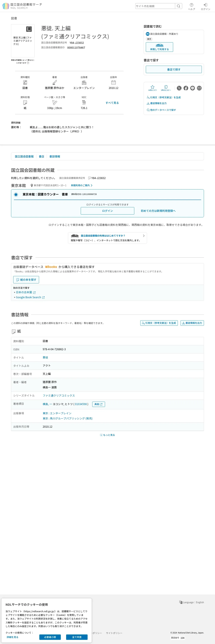The width and height of the screenshot is (215, 644).
Task: Click the book cover placeholder thumbnail
Action: (23, 41)
